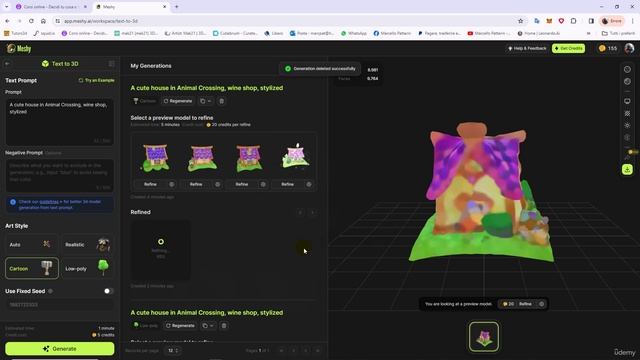
Task: Dismiss the Generation deleted successfully toast
Action: (x=320, y=69)
